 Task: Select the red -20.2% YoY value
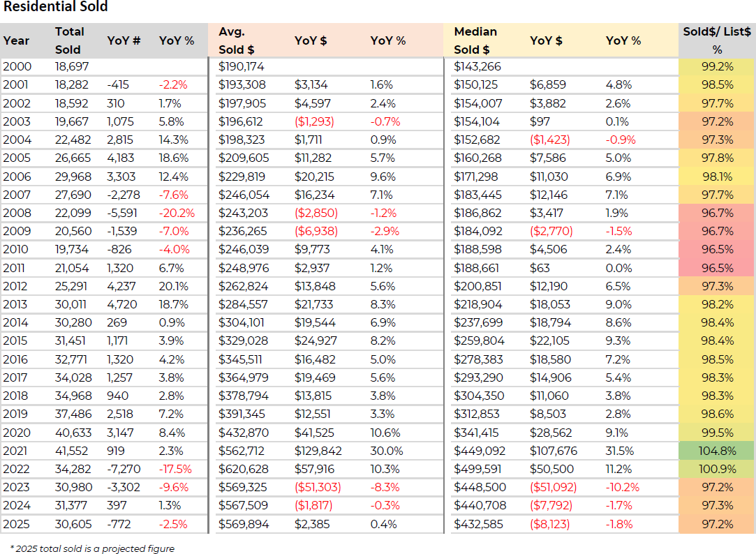[177, 213]
